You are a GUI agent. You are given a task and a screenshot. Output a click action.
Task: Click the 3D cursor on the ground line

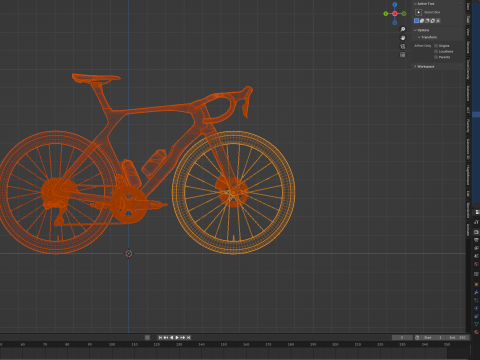click(x=129, y=254)
